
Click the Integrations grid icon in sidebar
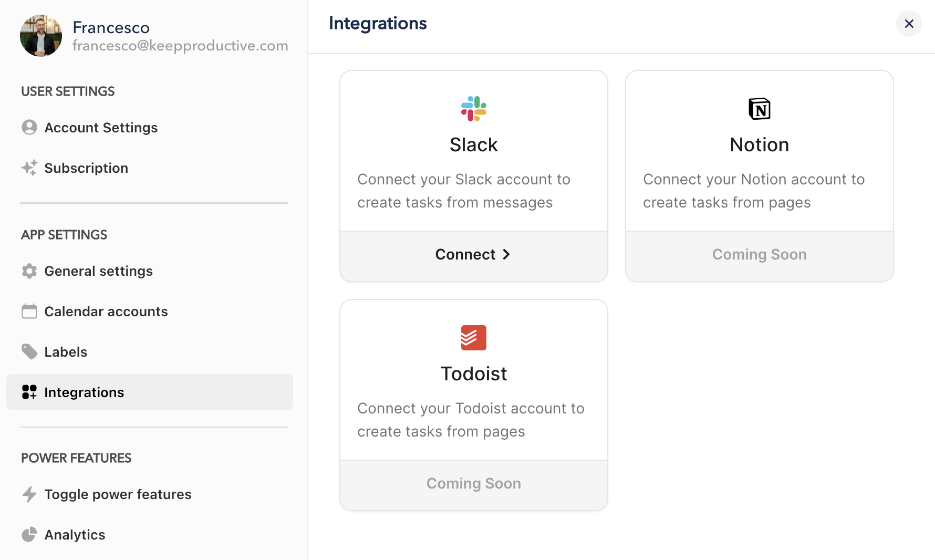(x=29, y=392)
